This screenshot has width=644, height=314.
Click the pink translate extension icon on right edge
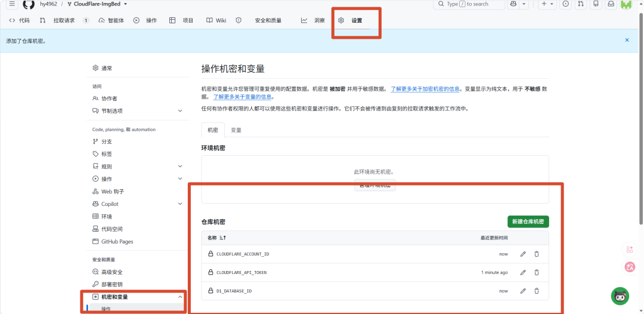(x=630, y=266)
